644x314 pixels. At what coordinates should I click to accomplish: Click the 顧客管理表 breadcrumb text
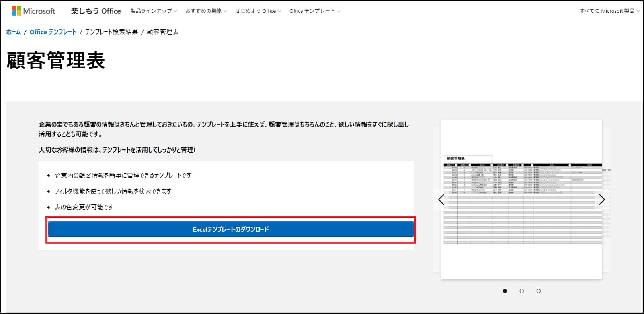pyautogui.click(x=163, y=32)
